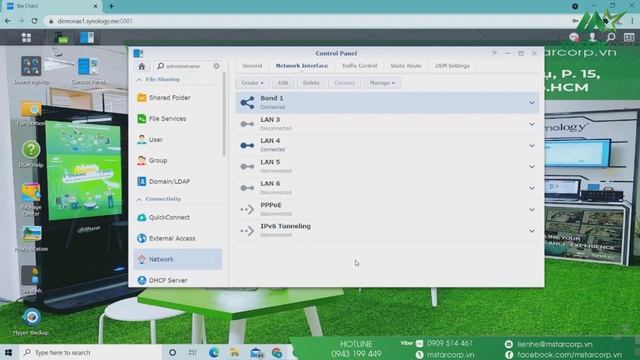
Task: Click the Edit button
Action: [x=283, y=83]
